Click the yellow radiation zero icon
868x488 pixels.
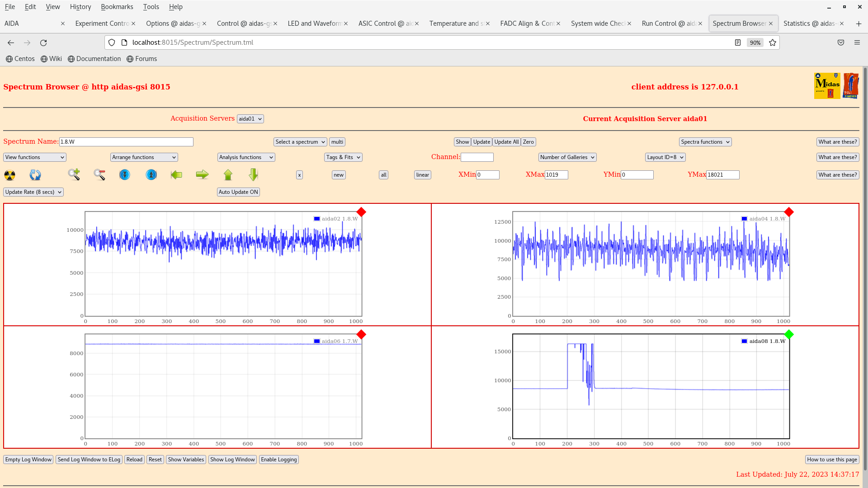tap(9, 175)
